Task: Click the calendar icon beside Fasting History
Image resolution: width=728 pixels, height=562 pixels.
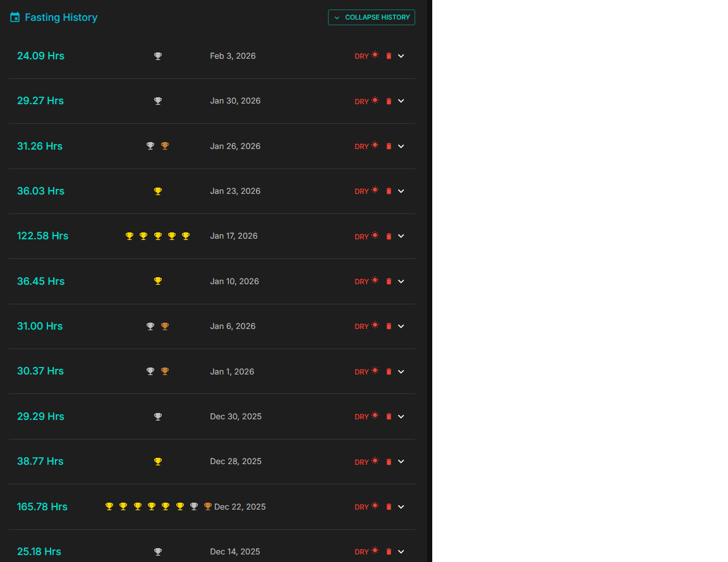Action: [15, 17]
